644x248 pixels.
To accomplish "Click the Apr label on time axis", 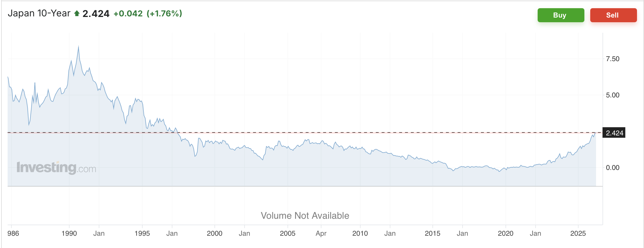I will [321, 233].
